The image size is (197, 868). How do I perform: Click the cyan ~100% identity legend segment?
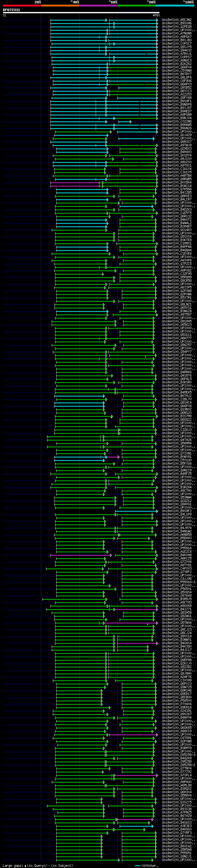tap(175, 6)
